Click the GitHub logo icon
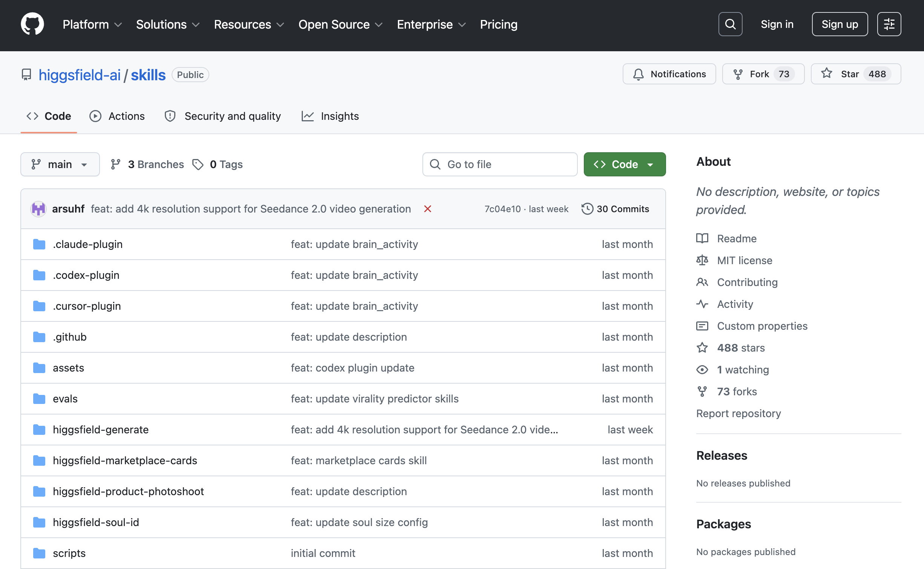 click(x=32, y=24)
